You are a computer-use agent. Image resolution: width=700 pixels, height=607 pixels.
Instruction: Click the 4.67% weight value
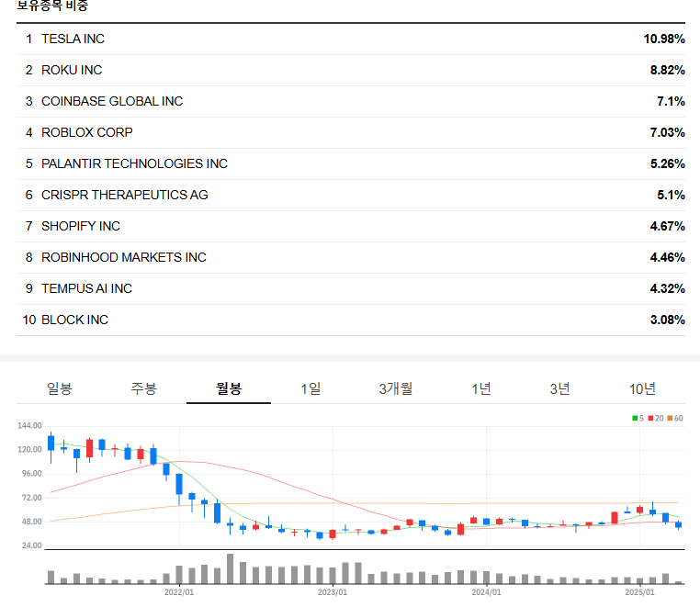click(668, 226)
